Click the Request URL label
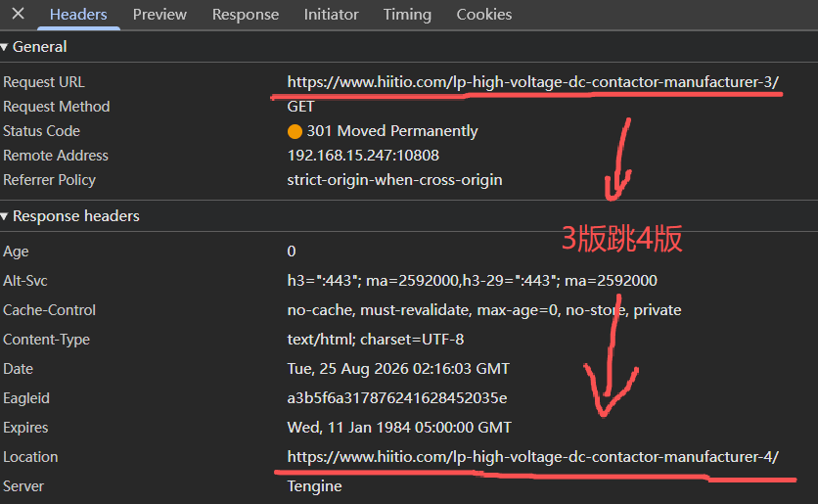The width and height of the screenshot is (818, 504). pos(44,82)
